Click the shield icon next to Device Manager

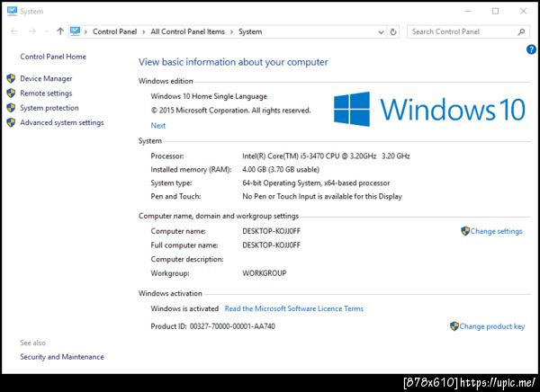tap(11, 78)
